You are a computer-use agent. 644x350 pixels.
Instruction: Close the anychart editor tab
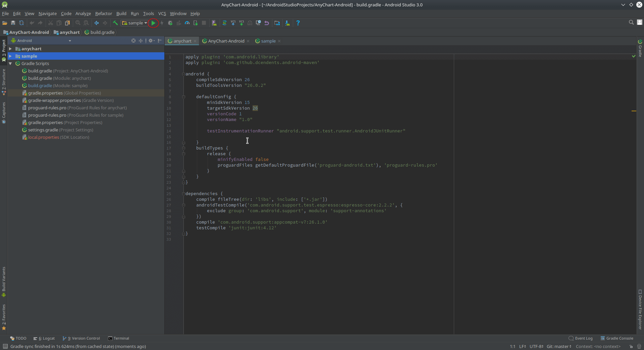tap(195, 41)
